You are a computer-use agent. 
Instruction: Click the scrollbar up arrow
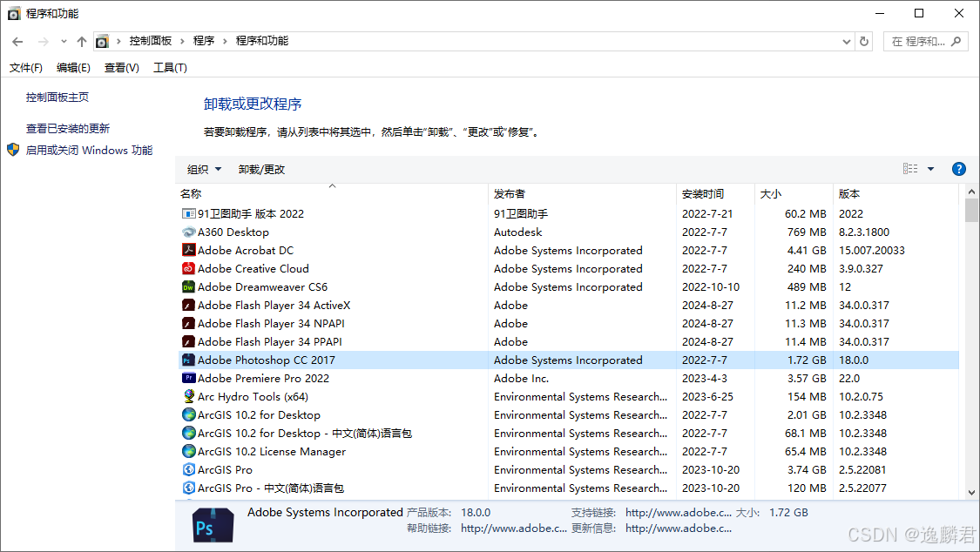pyautogui.click(x=971, y=191)
